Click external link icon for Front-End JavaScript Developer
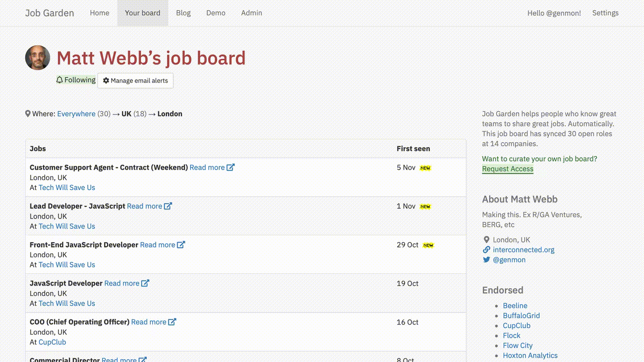The image size is (644, 362). click(181, 245)
